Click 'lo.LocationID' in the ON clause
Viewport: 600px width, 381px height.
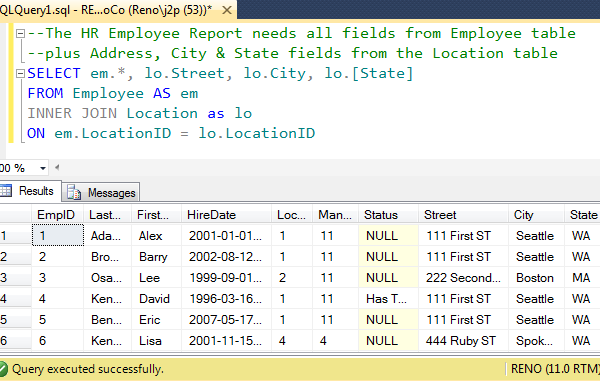(x=257, y=134)
